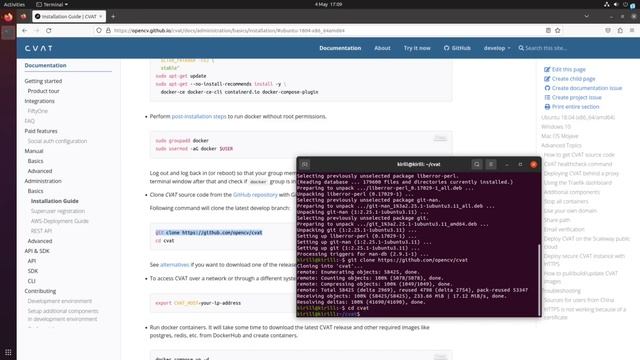Jump to Troubleshooting section
640x360 pixels.
562,291
